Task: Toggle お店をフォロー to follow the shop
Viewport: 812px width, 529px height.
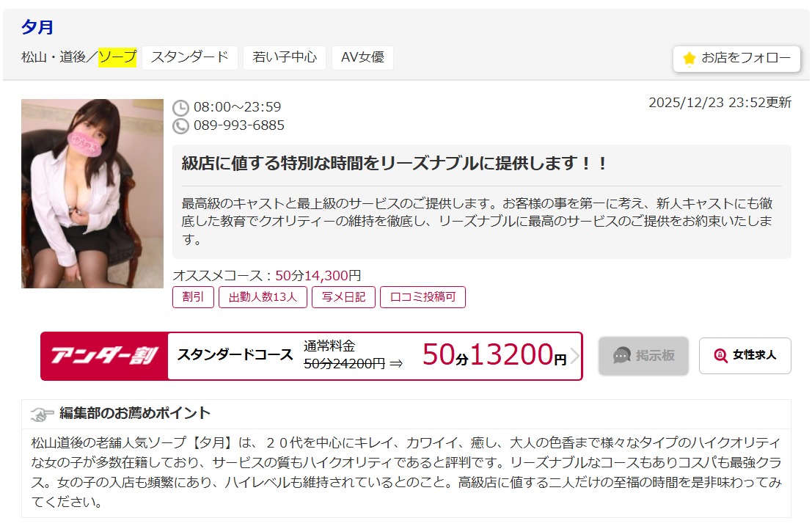Action: (x=736, y=59)
